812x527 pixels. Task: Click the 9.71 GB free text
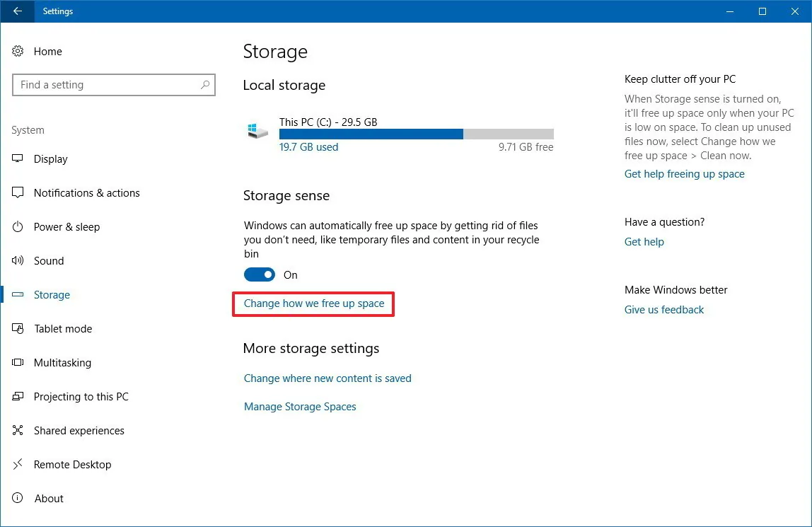coord(526,147)
